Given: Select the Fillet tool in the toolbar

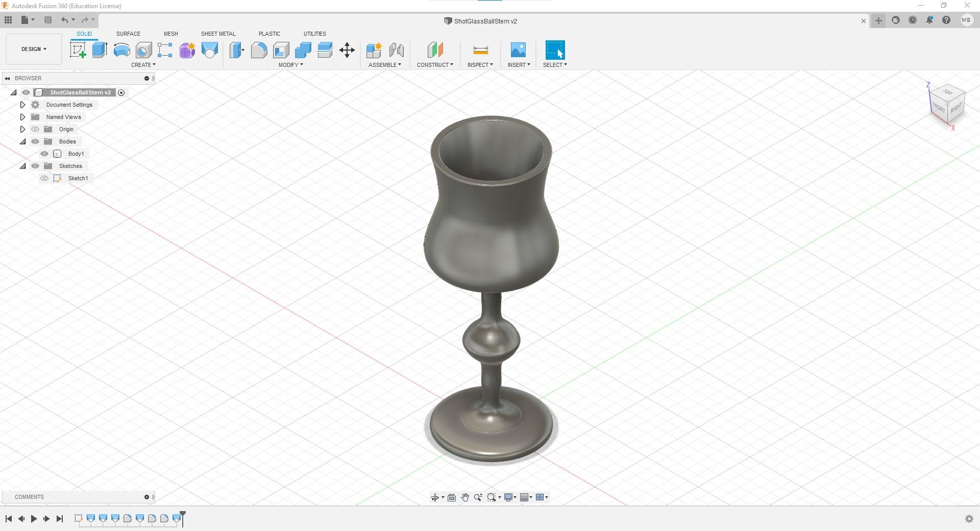Looking at the screenshot, I should [259, 50].
